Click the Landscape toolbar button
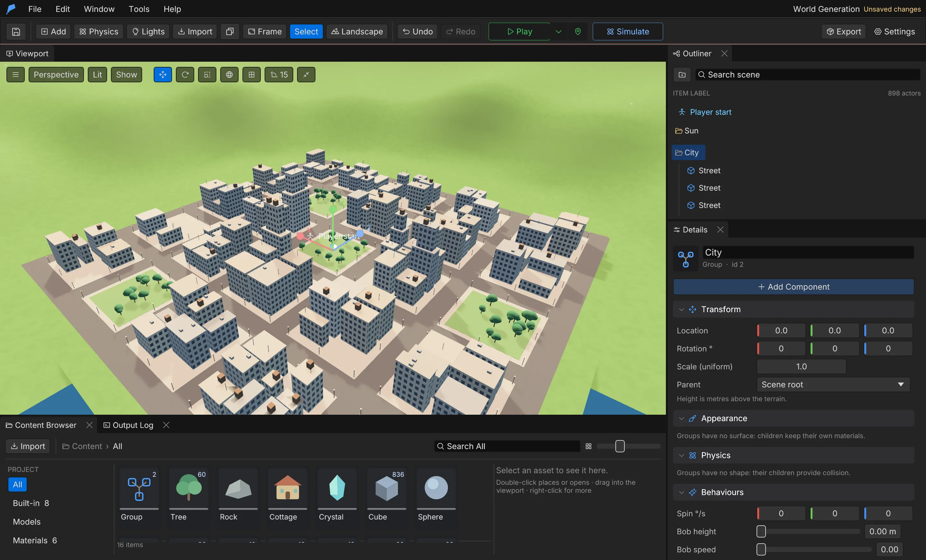This screenshot has height=560, width=926. (x=357, y=32)
